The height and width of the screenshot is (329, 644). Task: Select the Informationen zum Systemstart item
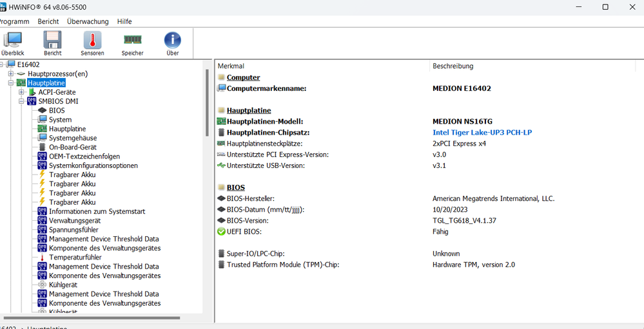(x=97, y=211)
